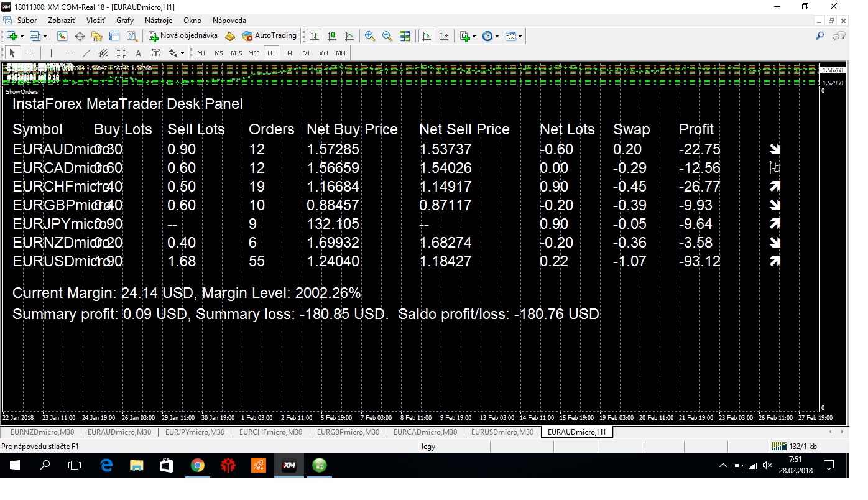
Task: Click the connection status 132/1 kb indicator
Action: click(795, 447)
